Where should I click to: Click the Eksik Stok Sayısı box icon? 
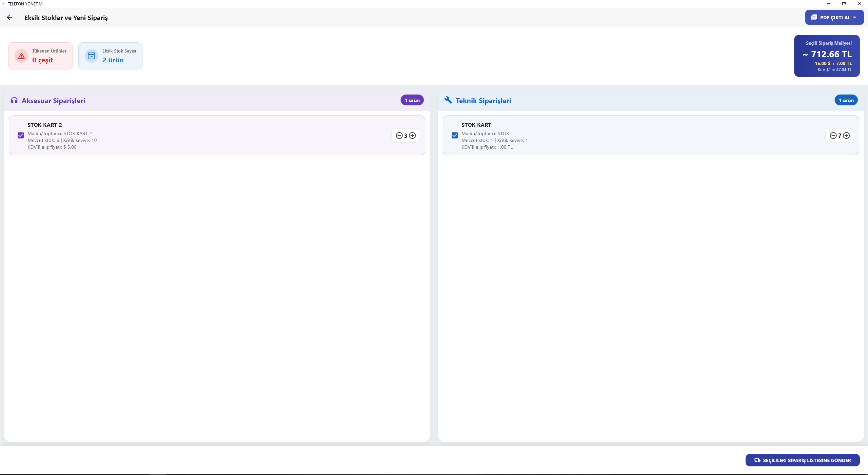92,56
